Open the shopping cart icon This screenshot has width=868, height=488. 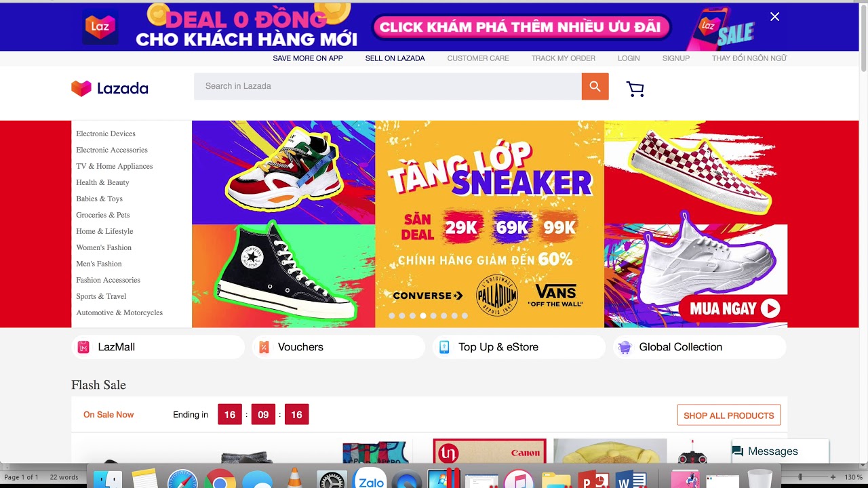click(635, 89)
